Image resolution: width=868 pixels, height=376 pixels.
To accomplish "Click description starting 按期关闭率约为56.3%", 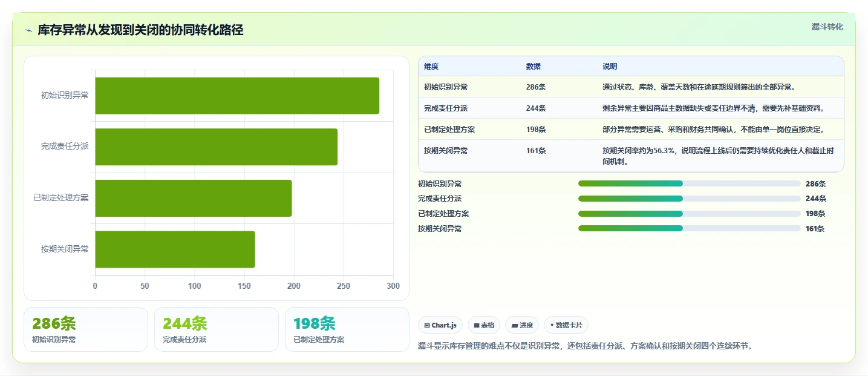I will 718,156.
